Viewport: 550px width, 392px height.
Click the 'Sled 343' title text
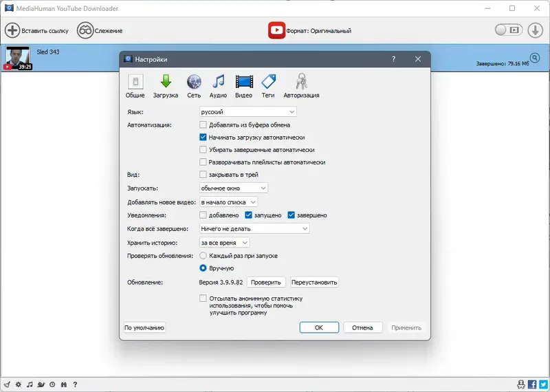48,52
